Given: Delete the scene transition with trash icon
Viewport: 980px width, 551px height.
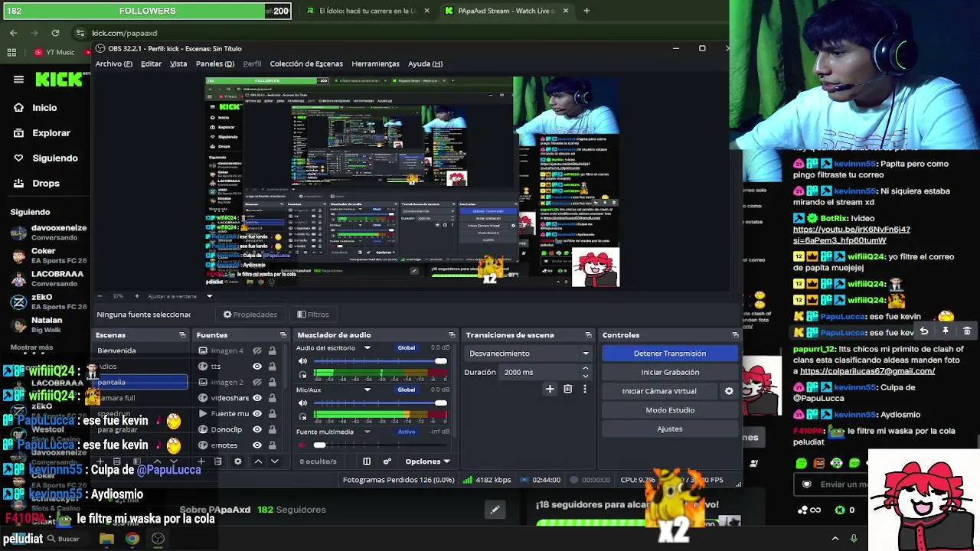Looking at the screenshot, I should 567,390.
